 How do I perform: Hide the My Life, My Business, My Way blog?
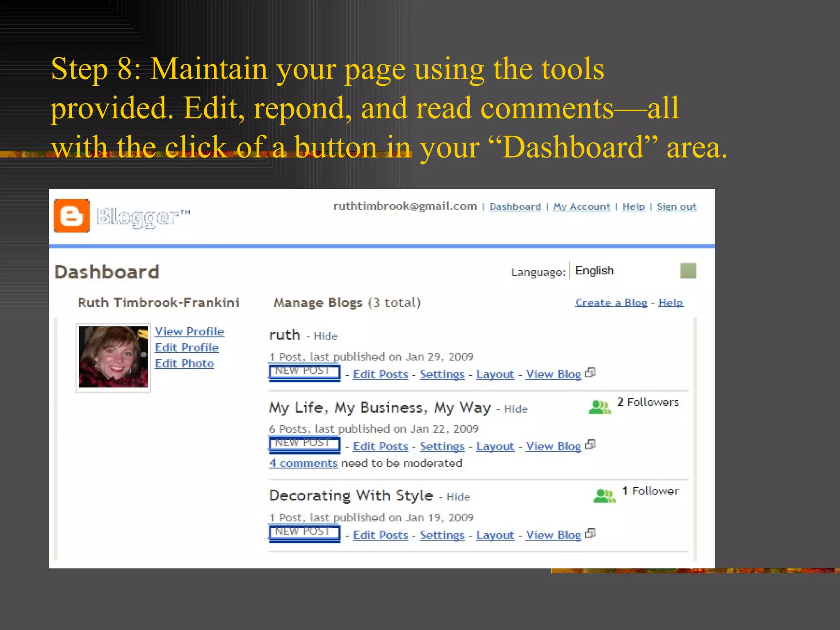coord(516,409)
